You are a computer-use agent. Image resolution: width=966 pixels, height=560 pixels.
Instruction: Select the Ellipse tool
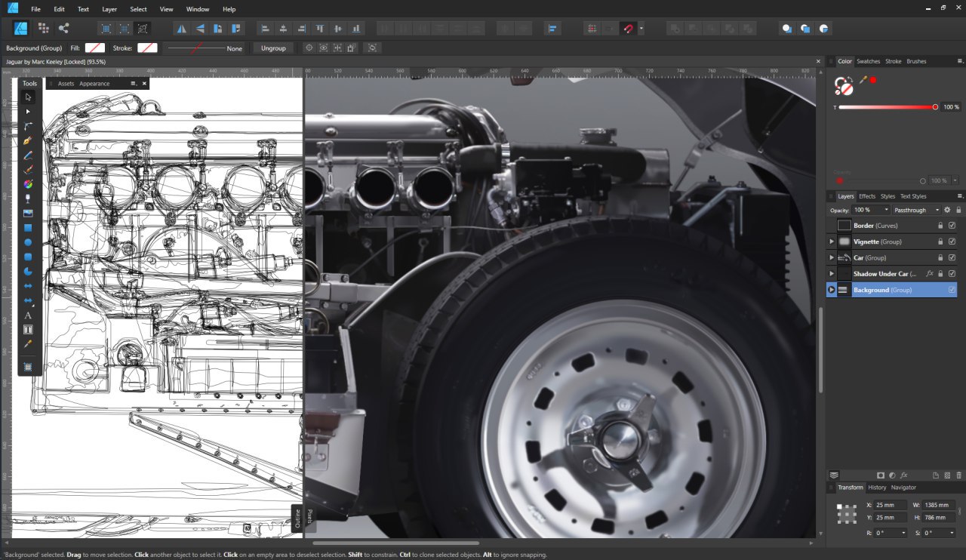click(28, 242)
